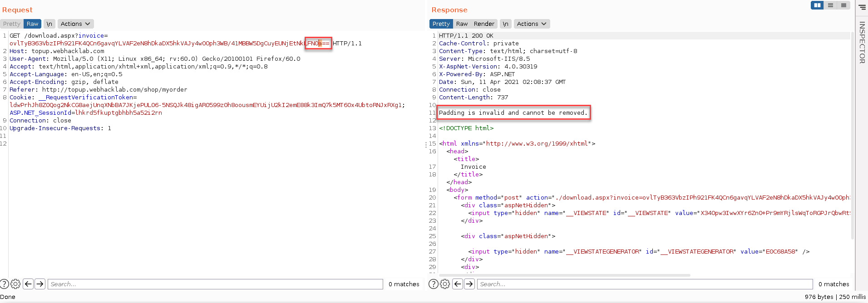Click 'HTTP/1.1 200 OK' status line
This screenshot has height=303, width=868.
[x=466, y=35]
